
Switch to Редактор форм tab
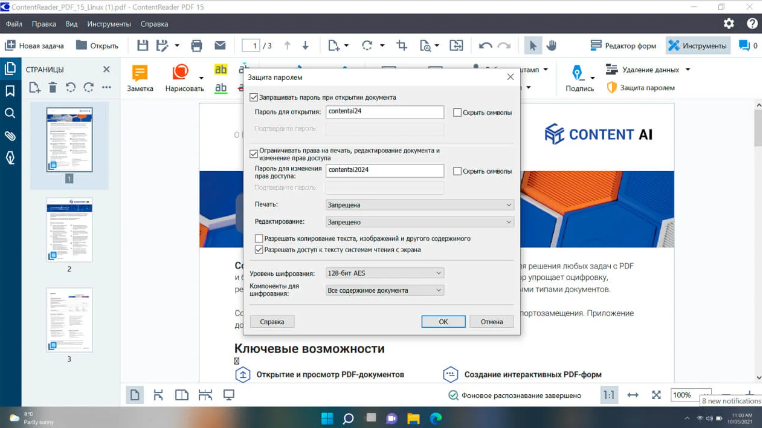623,46
